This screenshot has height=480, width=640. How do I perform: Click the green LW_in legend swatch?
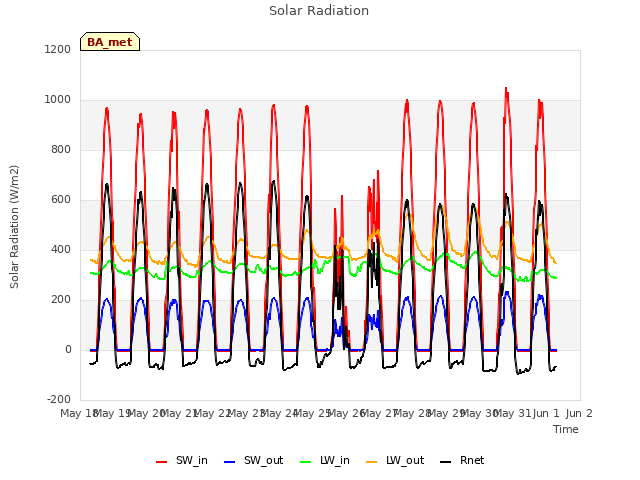point(306,462)
